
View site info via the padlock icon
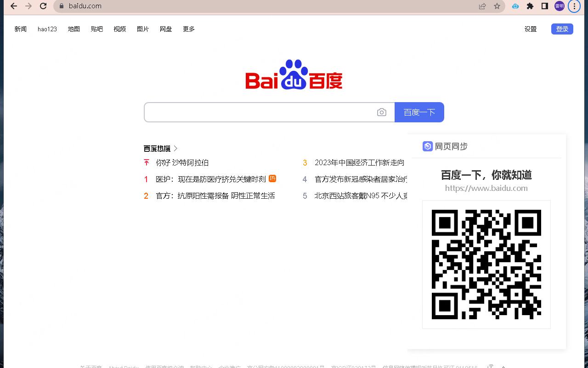pos(61,6)
